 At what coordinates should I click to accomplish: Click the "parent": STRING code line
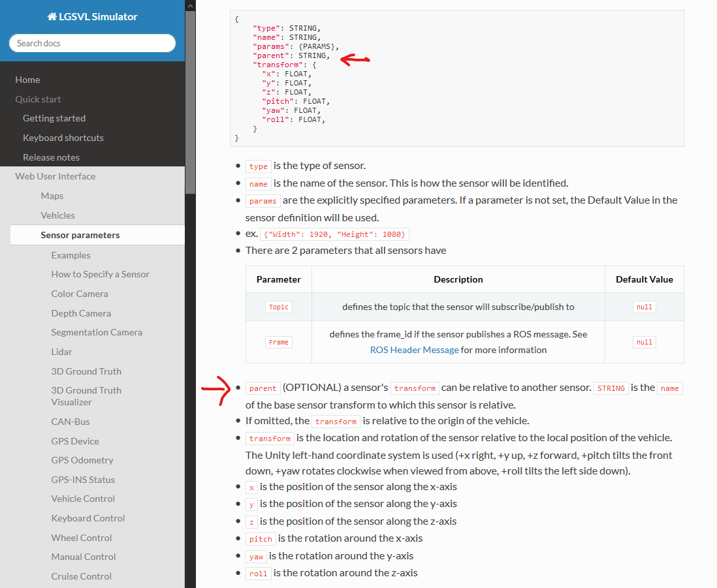[291, 55]
